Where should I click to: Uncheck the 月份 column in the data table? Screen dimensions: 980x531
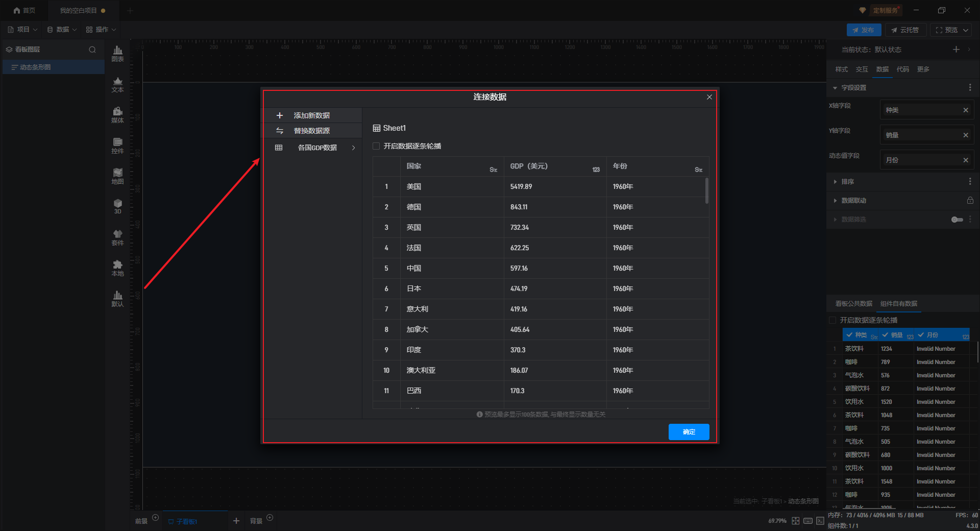point(921,335)
